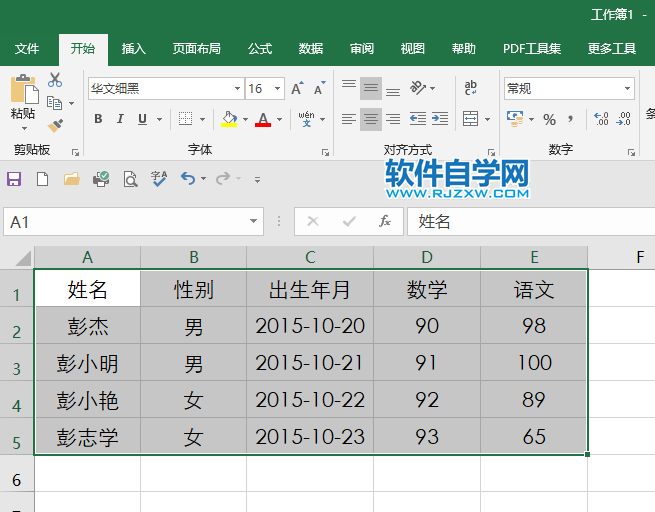Switch to the 公式 tab

click(260, 49)
